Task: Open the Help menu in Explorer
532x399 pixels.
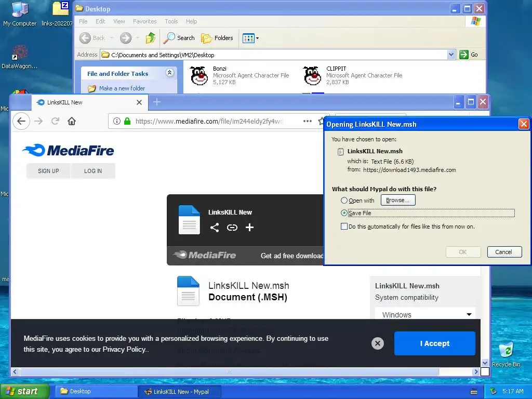Action: (191, 21)
